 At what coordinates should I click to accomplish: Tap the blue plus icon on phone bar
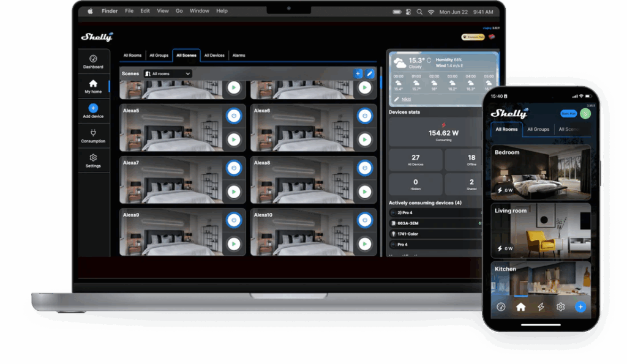click(580, 307)
